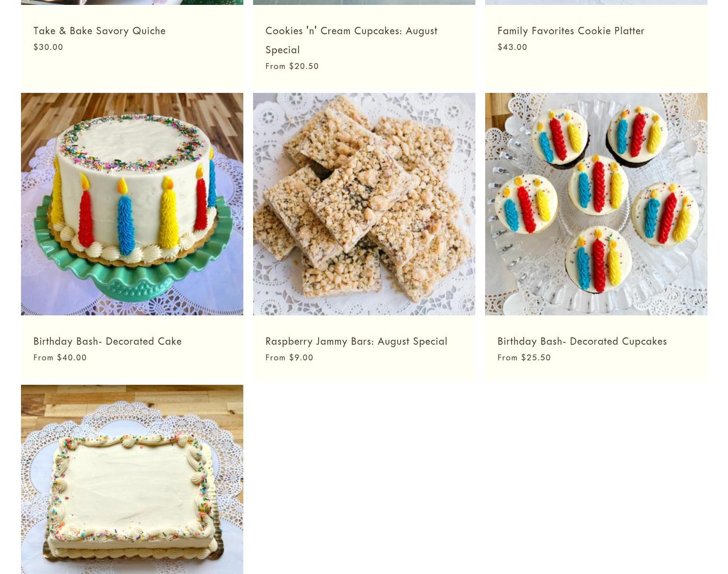The width and height of the screenshot is (728, 574).
Task: Click the white sheet cake product photo
Action: click(132, 479)
